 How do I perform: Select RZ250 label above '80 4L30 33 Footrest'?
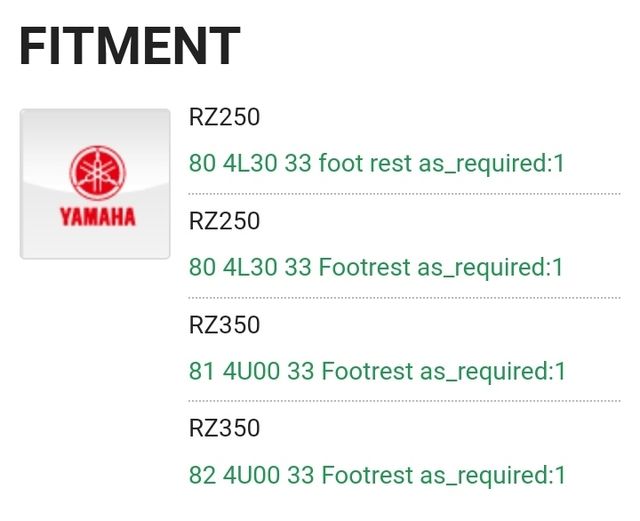224,221
